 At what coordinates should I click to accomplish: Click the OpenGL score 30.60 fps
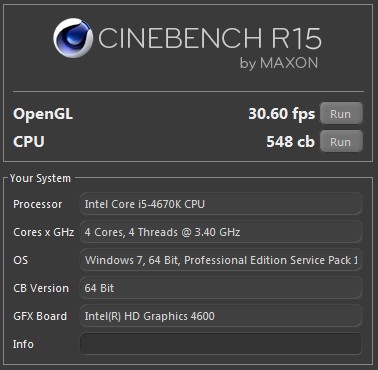[x=282, y=114]
